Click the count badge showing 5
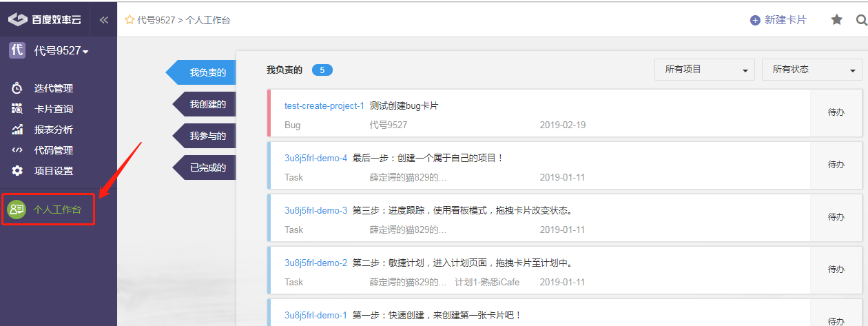This screenshot has height=326, width=868. point(322,70)
